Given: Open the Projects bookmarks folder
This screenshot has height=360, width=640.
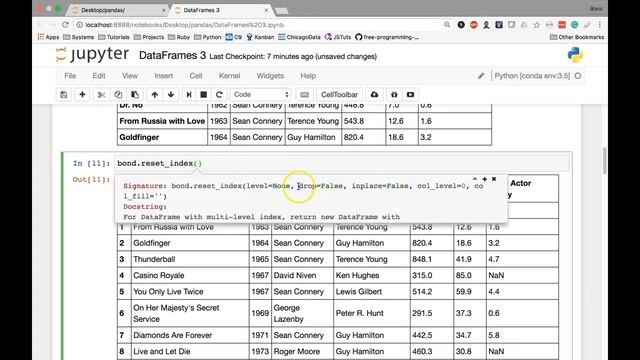Looking at the screenshot, I should pyautogui.click(x=149, y=37).
